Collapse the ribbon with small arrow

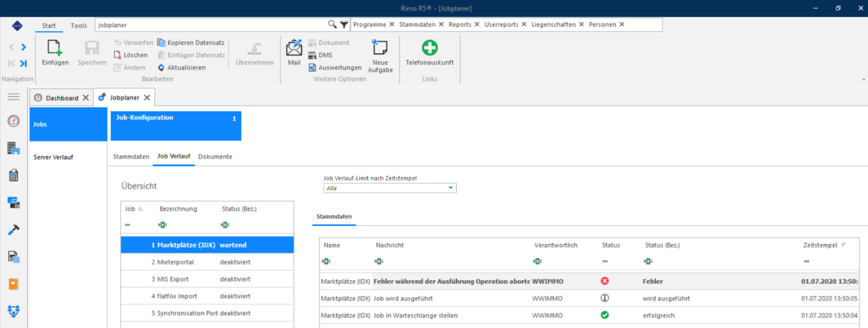pyautogui.click(x=863, y=79)
